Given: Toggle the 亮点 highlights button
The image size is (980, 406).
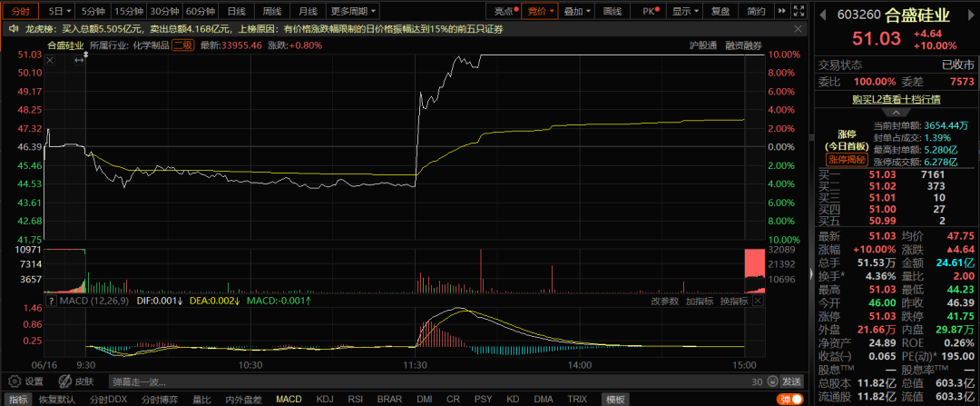Looking at the screenshot, I should click(503, 11).
